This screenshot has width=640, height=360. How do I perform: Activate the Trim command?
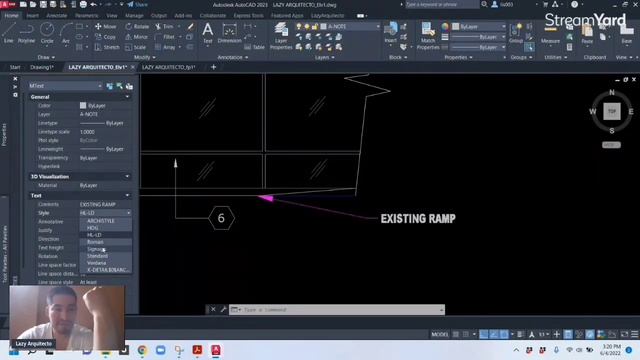point(164,27)
